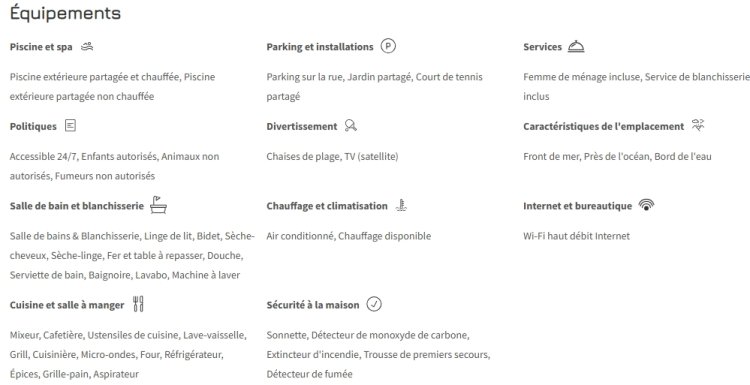The height and width of the screenshot is (385, 750).
Task: Click the circled P parking icon
Action: pyautogui.click(x=388, y=46)
